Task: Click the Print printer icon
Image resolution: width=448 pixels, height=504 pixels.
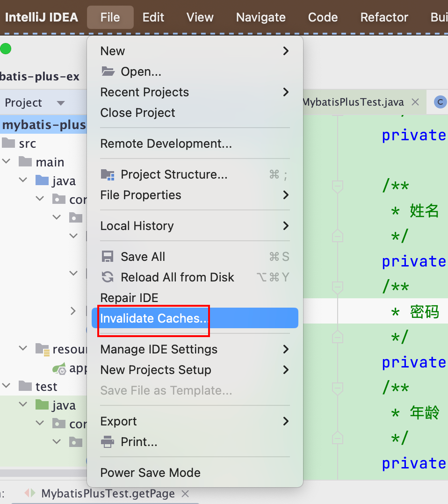Action: click(x=108, y=442)
